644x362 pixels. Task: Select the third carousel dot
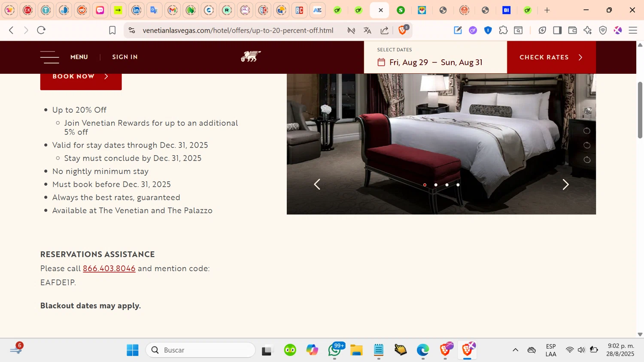[447, 185]
